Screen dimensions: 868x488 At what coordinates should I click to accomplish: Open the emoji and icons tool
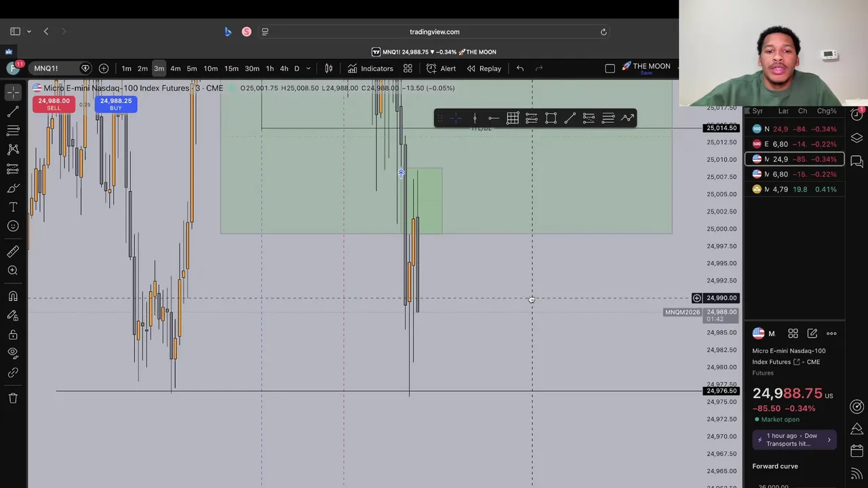point(13,226)
